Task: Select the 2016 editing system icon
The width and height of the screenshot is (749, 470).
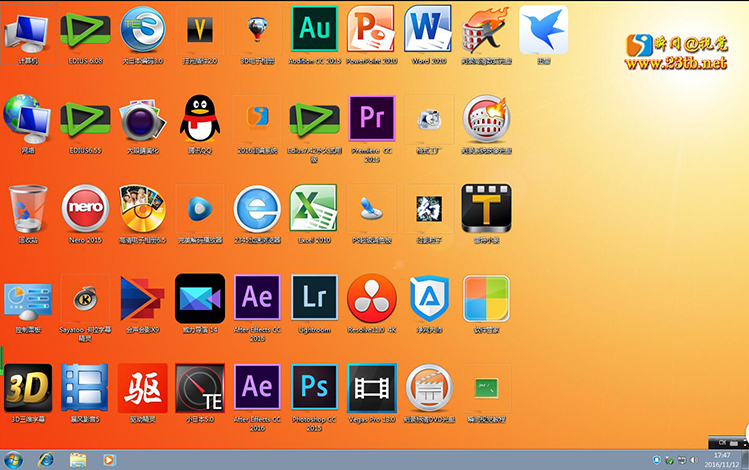Action: [x=257, y=119]
